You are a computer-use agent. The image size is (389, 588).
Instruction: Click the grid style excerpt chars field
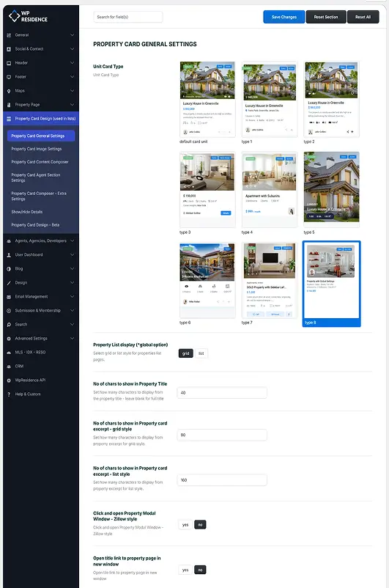222,435
